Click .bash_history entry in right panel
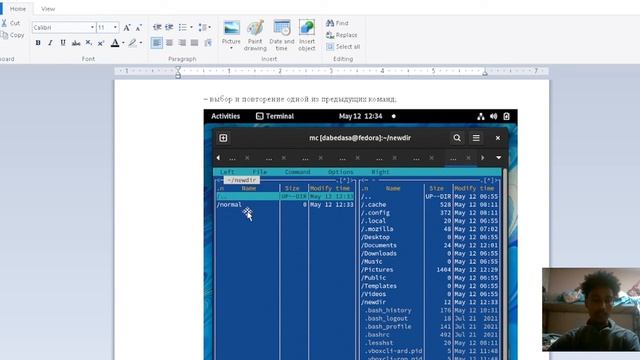The height and width of the screenshot is (360, 640). coord(388,311)
